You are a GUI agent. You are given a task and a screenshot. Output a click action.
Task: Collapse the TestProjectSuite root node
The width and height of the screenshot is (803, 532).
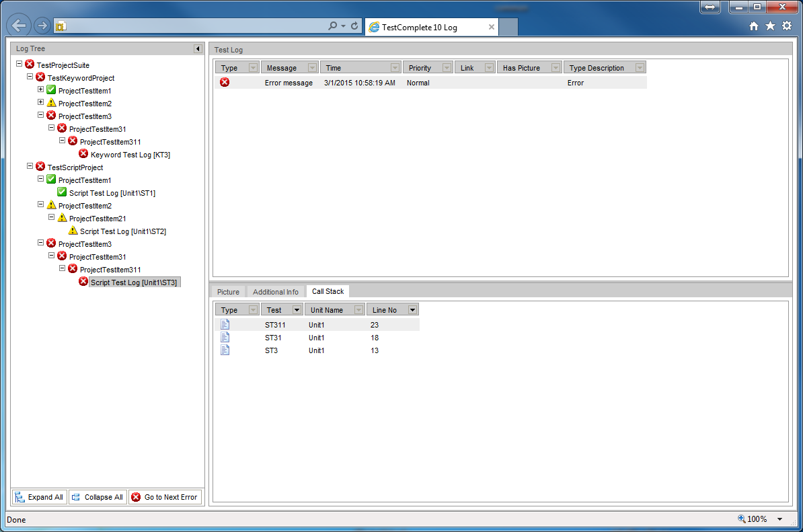(19, 64)
